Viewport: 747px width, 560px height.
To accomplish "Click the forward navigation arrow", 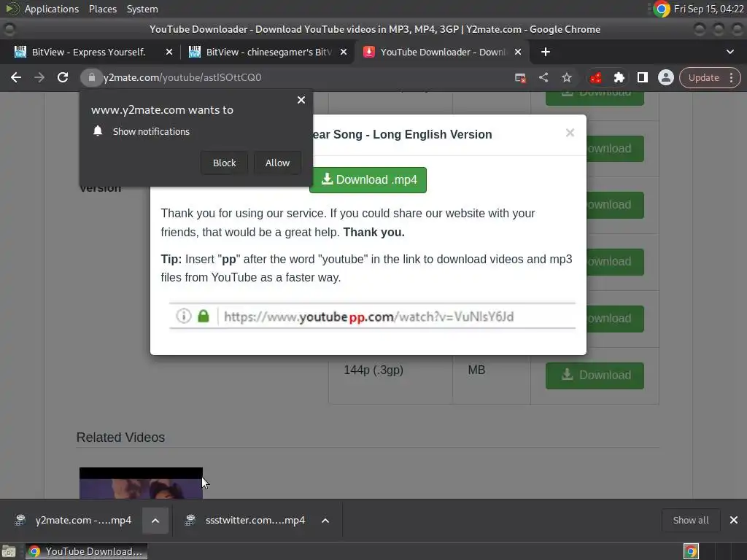I will [39, 77].
